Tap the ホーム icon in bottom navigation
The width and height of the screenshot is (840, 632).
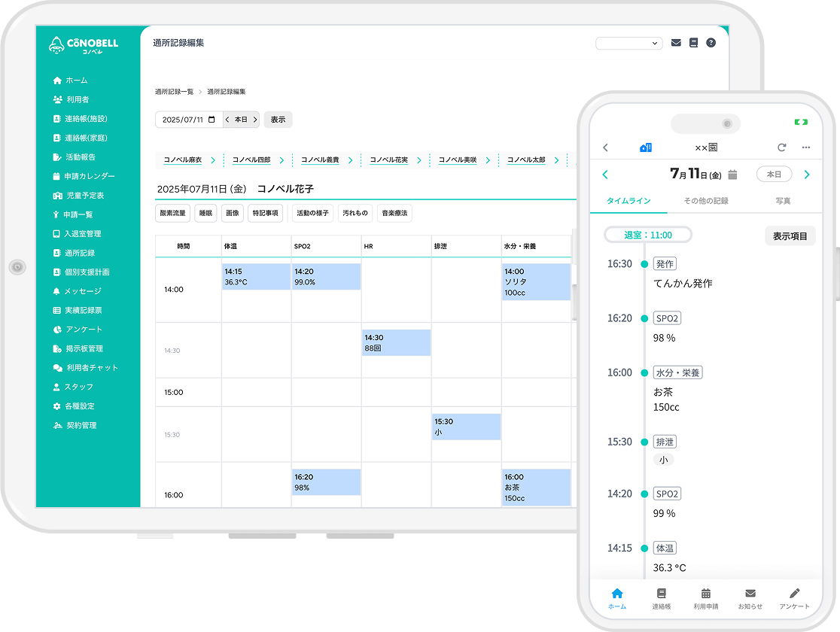pyautogui.click(x=617, y=593)
